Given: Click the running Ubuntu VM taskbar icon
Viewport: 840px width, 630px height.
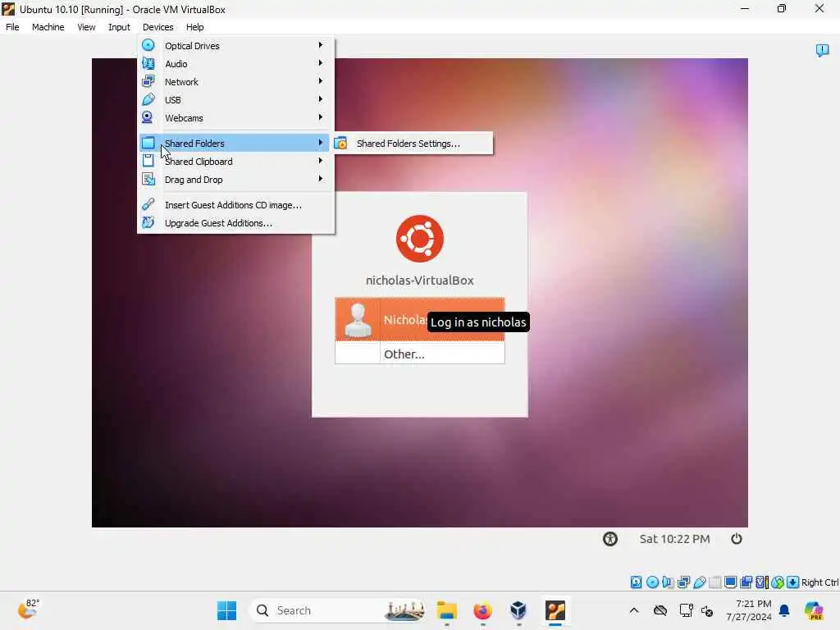Looking at the screenshot, I should tap(555, 610).
